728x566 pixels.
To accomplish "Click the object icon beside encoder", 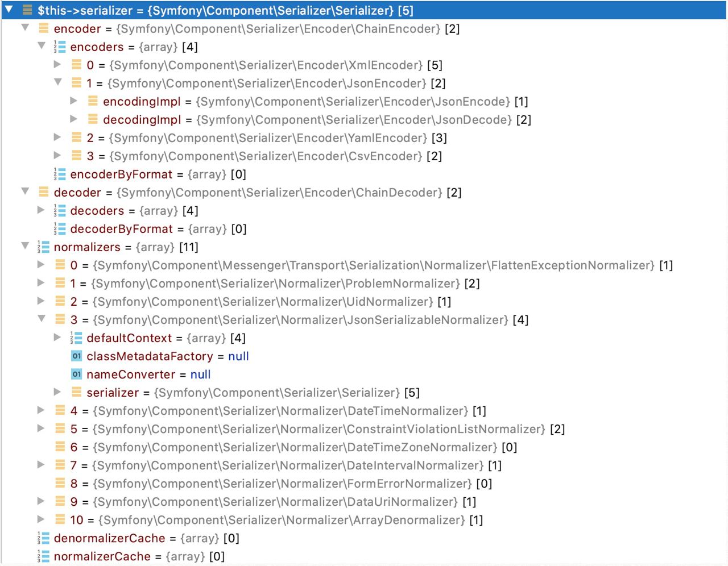I will (44, 28).
